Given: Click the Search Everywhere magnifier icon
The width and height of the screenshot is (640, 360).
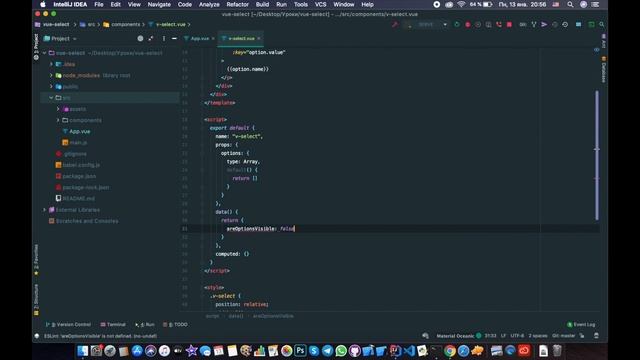Looking at the screenshot, I should [602, 24].
